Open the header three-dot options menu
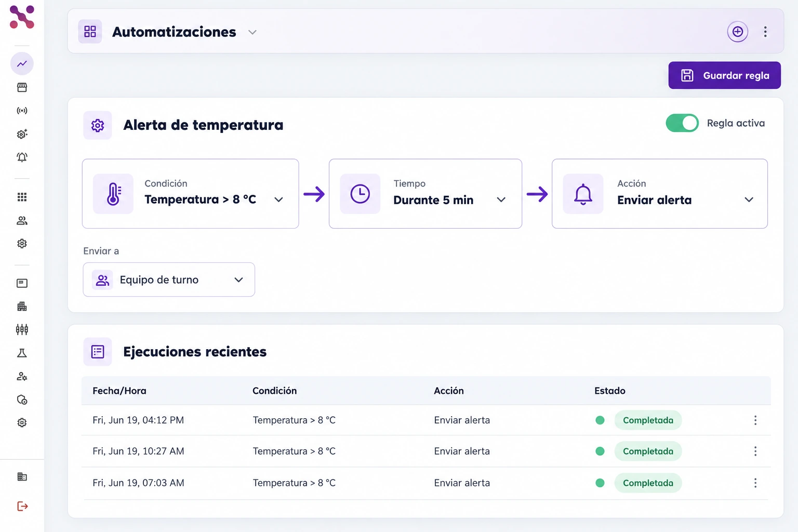Viewport: 798px width, 532px height. tap(765, 32)
